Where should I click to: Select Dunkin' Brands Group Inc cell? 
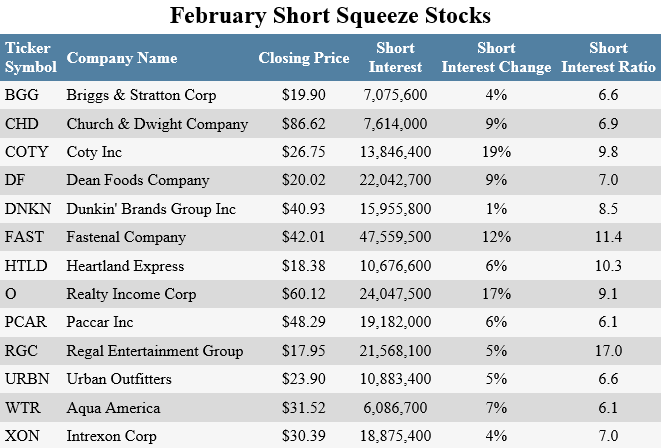[150, 209]
